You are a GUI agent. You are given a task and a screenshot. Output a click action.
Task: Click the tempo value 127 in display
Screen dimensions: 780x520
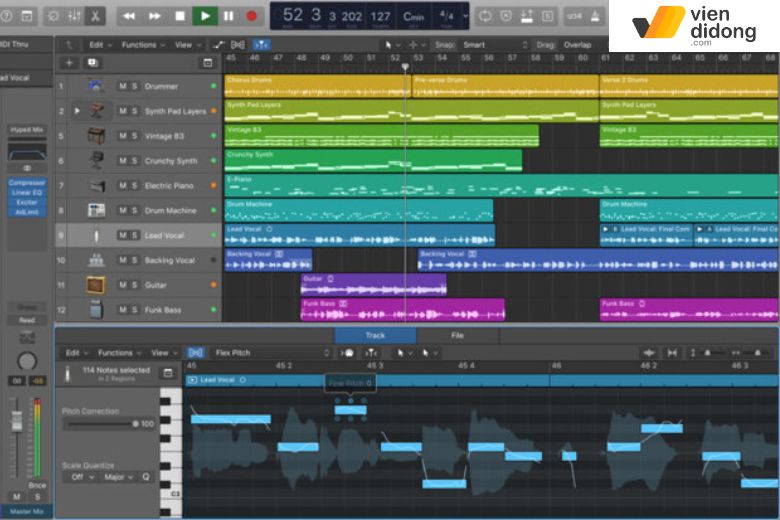[380, 16]
